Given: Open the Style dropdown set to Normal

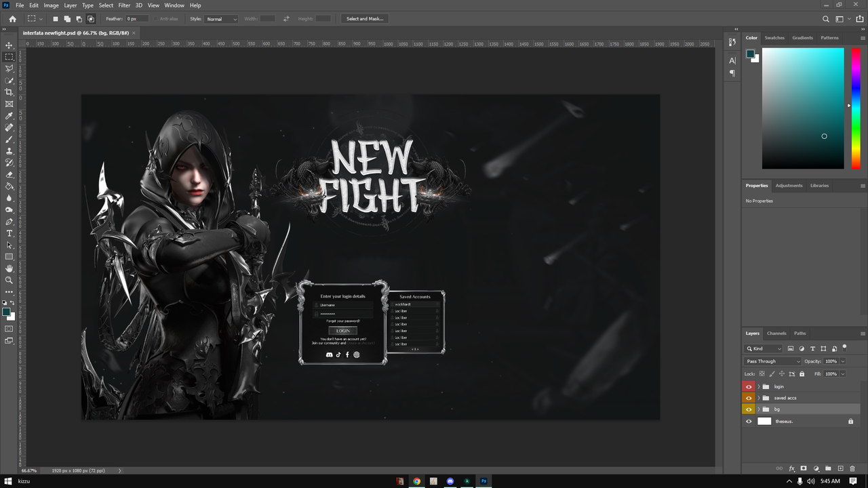Looking at the screenshot, I should [222, 19].
